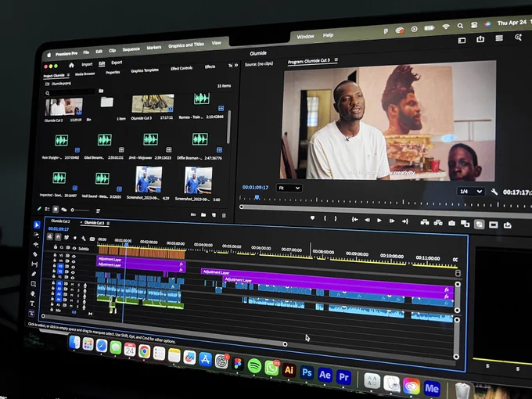Image resolution: width=532 pixels, height=399 pixels.
Task: Toggle eye visibility for V3 track
Action: pos(73,267)
